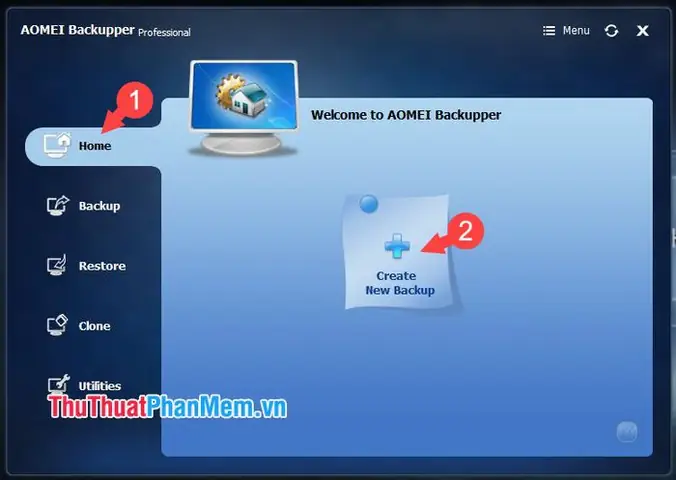Open the Home sidebar tab
The image size is (676, 480).
(x=93, y=146)
